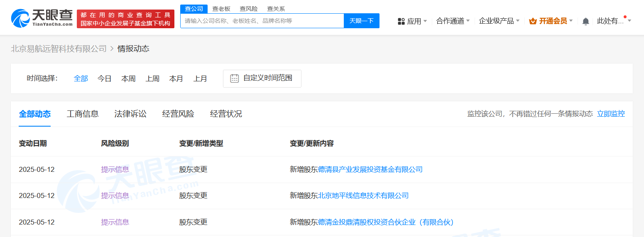The image size is (644, 237).
Task: Filter time by 本周
Action: [x=129, y=78]
